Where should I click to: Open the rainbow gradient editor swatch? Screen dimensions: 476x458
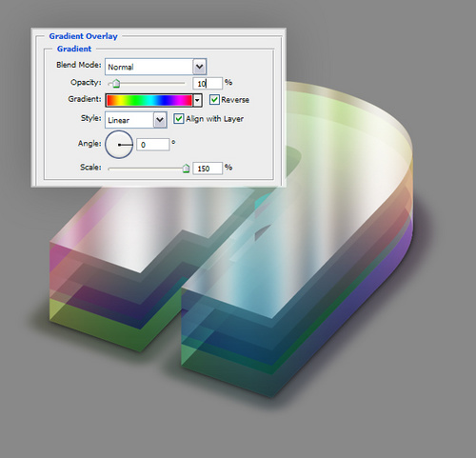click(x=149, y=100)
